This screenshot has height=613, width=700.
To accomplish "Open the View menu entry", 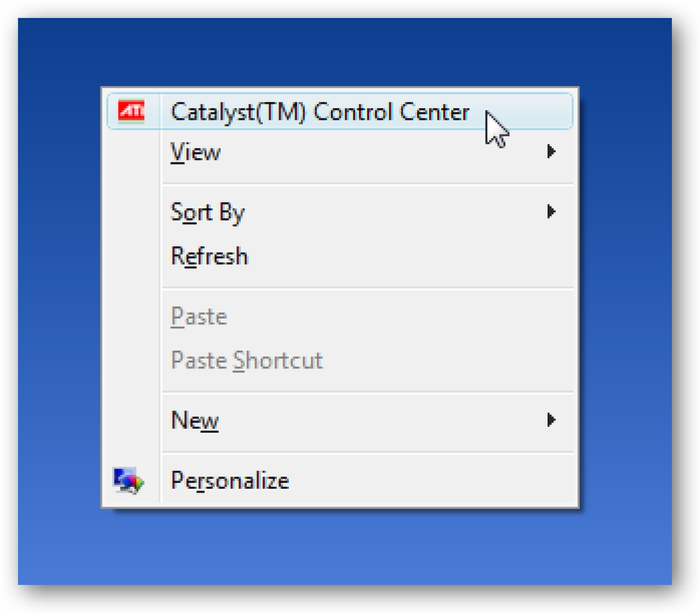I will (x=339, y=152).
